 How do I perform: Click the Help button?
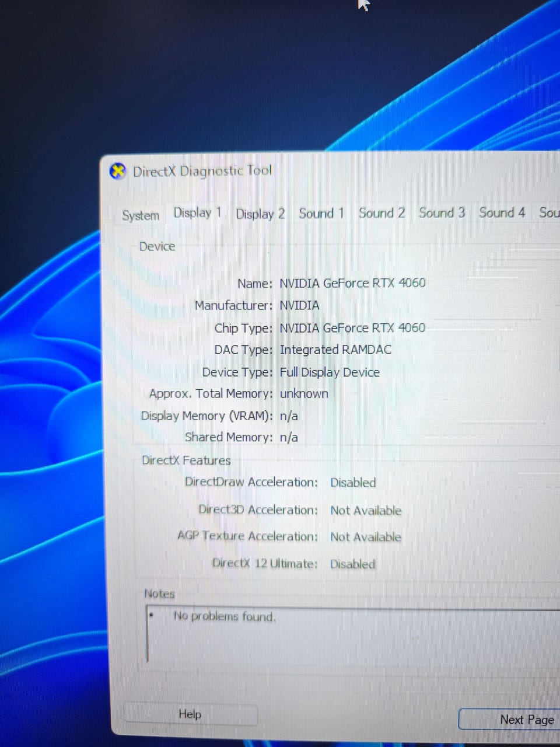coord(191,714)
